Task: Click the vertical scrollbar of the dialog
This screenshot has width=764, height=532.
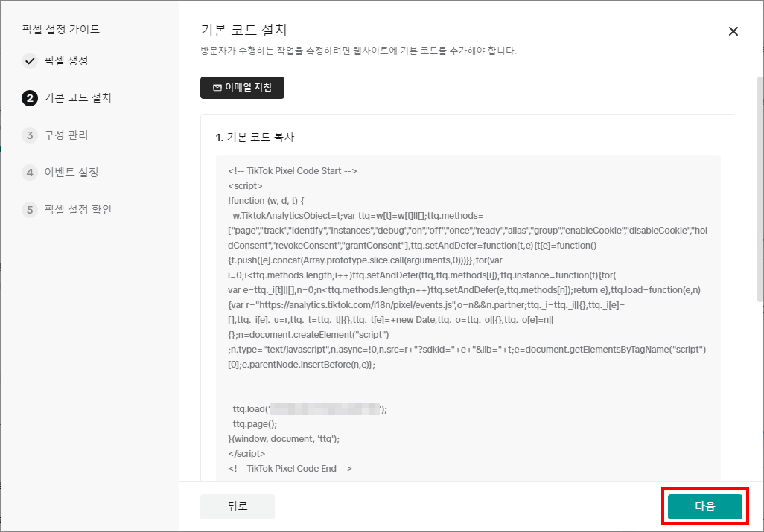Action: click(x=760, y=186)
